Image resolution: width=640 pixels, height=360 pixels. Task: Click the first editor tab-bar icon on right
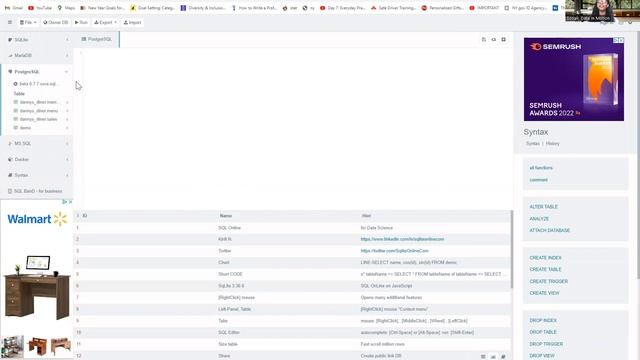point(484,40)
